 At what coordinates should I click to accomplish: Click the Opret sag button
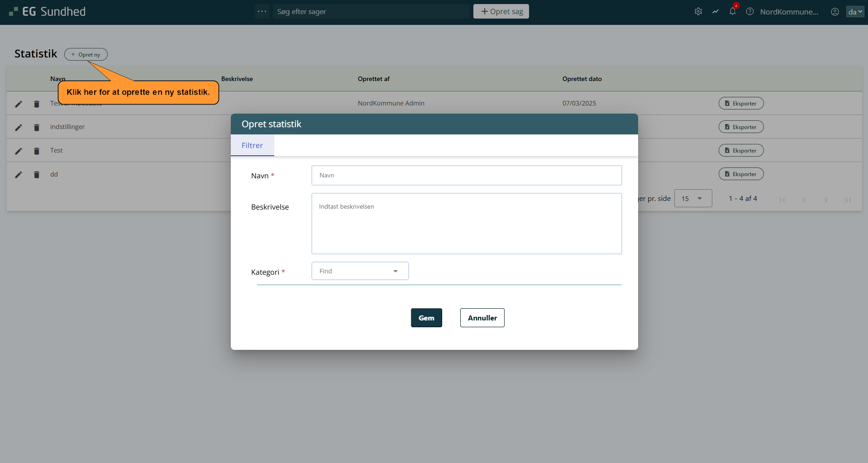pos(501,11)
